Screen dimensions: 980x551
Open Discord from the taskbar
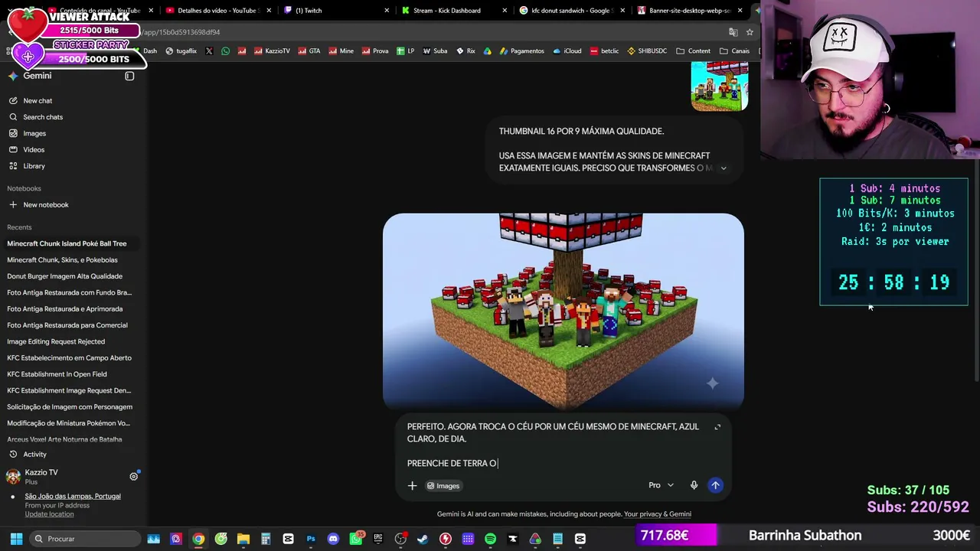coord(333,539)
